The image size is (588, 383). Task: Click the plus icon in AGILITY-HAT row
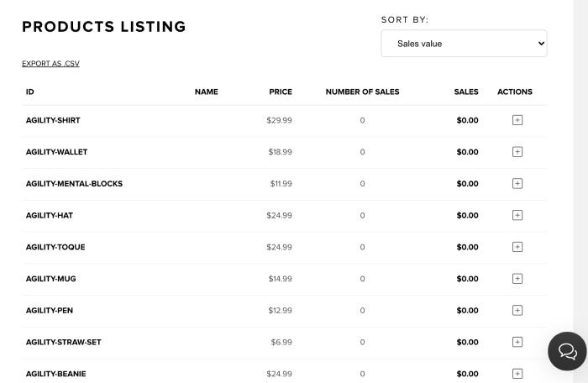517,215
